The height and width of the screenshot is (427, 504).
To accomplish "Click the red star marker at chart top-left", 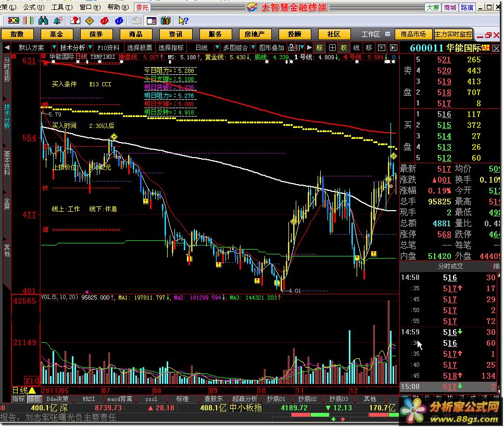I will tap(45, 63).
